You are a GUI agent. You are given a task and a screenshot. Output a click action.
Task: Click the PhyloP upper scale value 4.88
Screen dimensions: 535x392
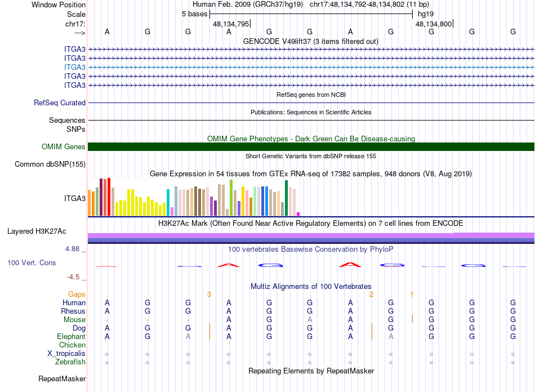pyautogui.click(x=72, y=249)
